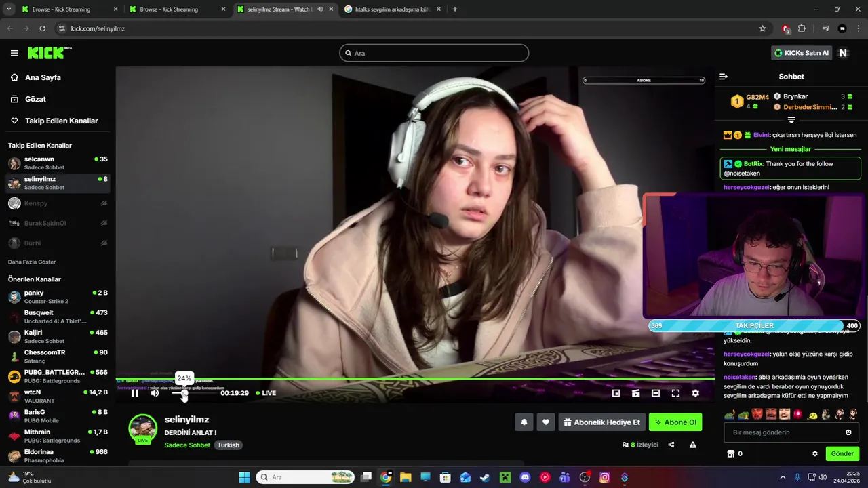Open BurakSakinOl channel in sidebar
The image size is (868, 488).
[58, 223]
